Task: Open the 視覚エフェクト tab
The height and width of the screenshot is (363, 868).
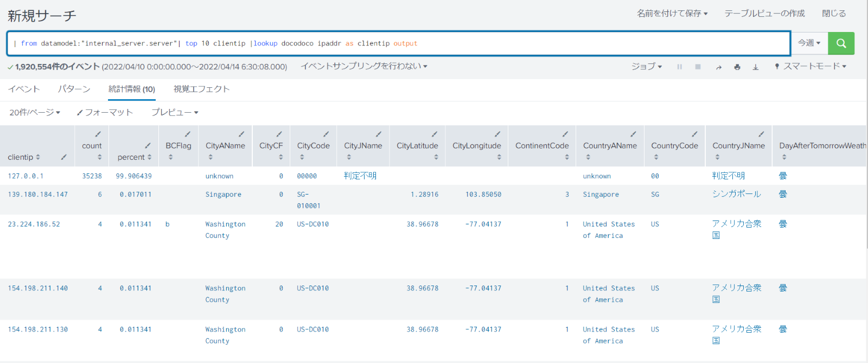Action: 202,89
